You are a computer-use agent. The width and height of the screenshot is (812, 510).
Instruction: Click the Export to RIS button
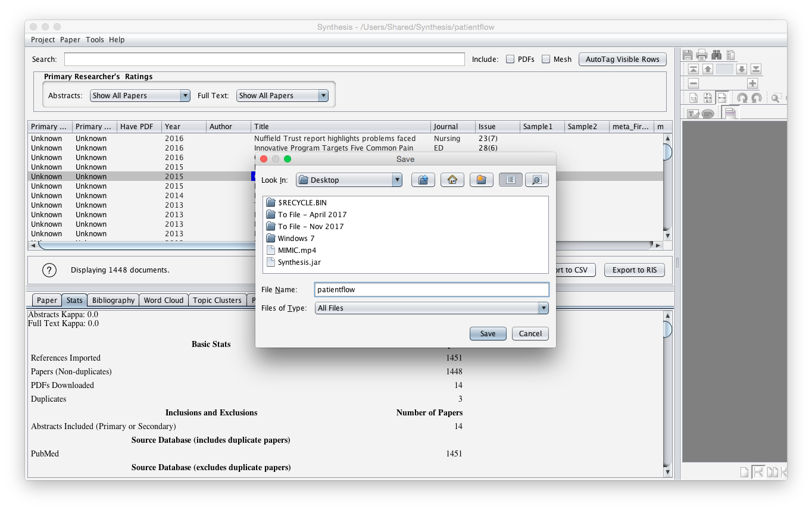[634, 270]
